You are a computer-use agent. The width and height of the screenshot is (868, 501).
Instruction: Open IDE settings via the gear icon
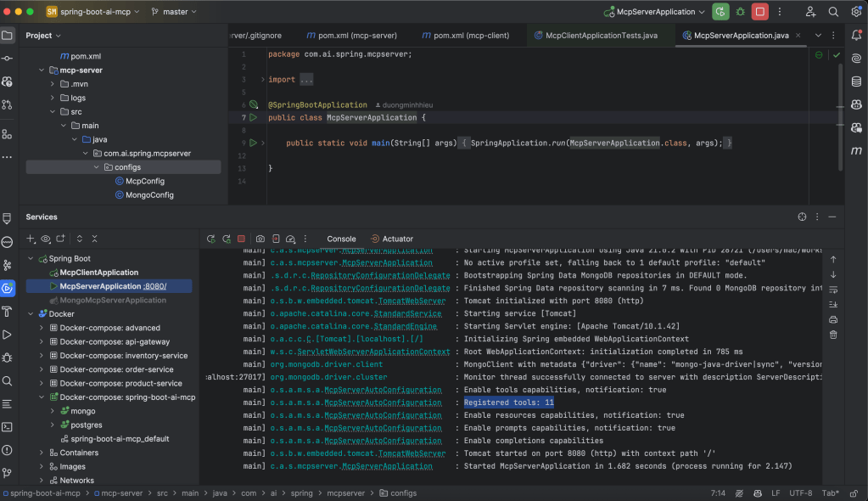click(855, 12)
